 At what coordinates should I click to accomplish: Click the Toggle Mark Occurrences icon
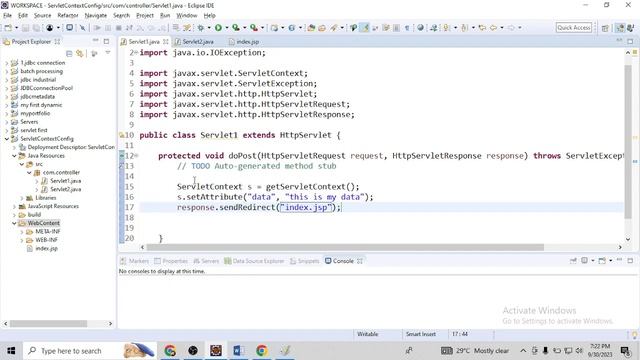365,28
